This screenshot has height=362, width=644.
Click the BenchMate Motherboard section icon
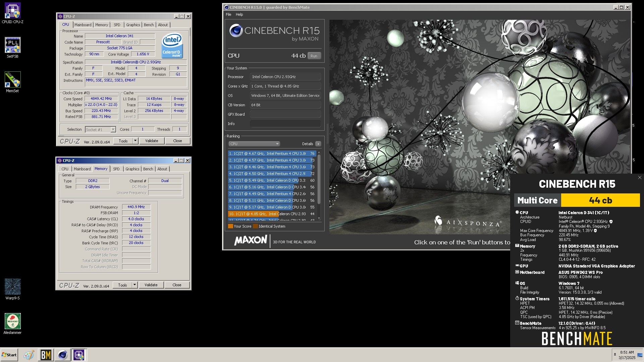point(517,272)
